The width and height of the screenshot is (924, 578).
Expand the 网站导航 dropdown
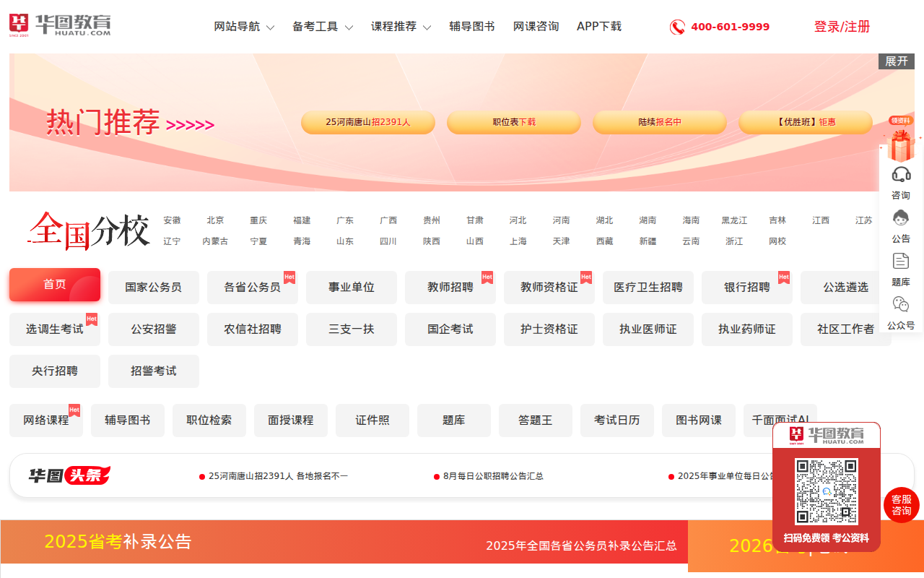tap(244, 27)
